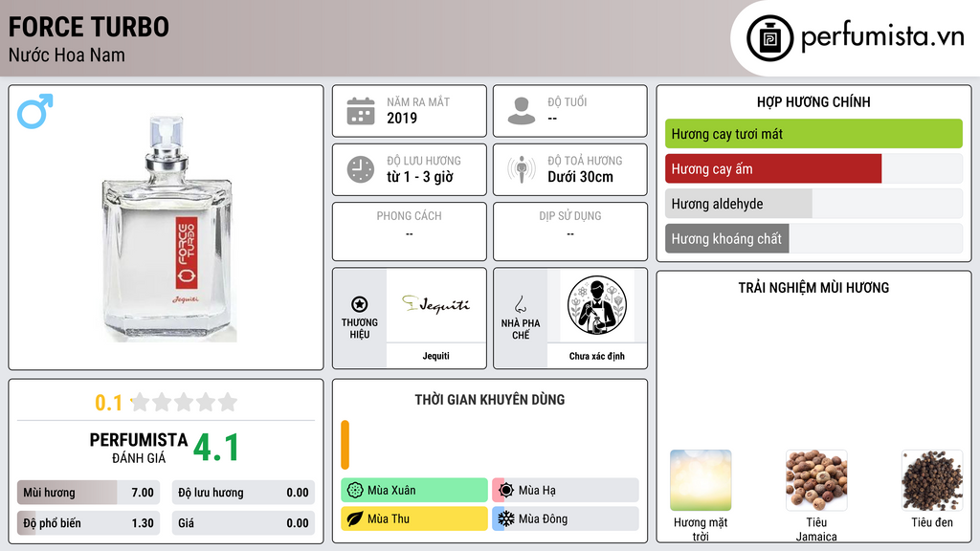980x551 pixels.
Task: Click the person silhouette icon for Độ tuổi
Action: [x=522, y=111]
